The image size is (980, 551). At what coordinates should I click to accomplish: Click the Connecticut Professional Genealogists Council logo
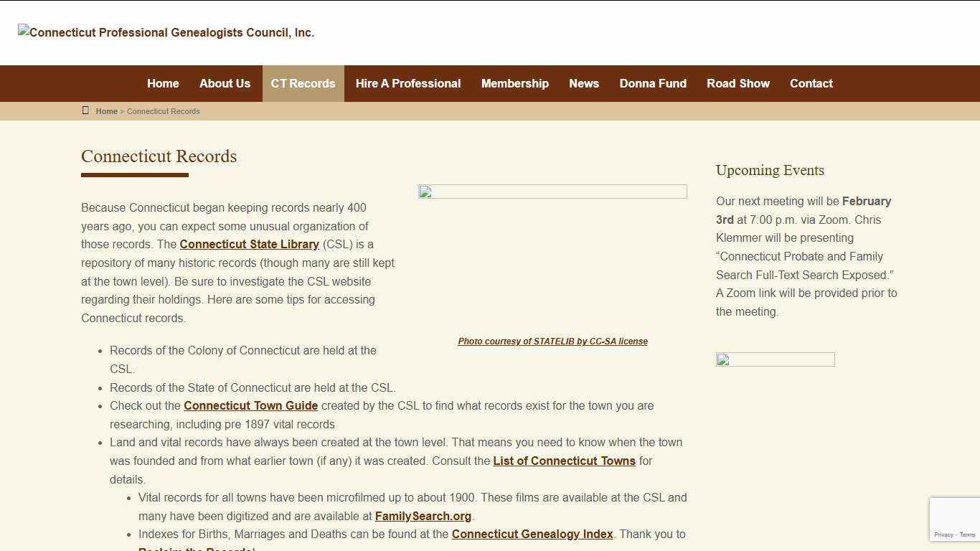point(166,32)
